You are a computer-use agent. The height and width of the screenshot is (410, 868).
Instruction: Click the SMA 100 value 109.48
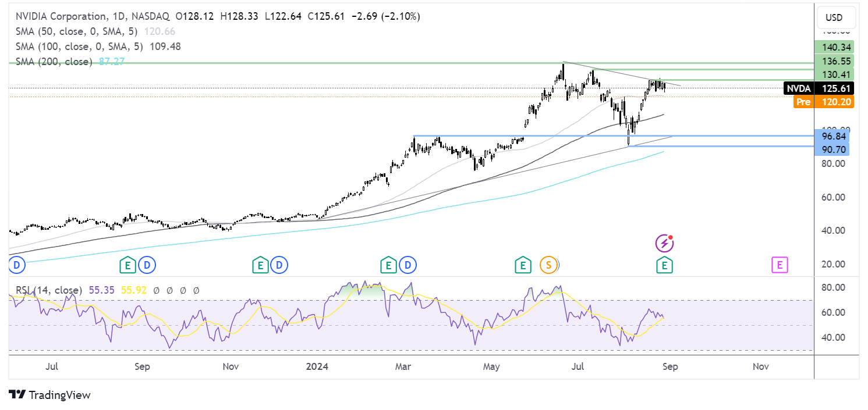click(164, 47)
